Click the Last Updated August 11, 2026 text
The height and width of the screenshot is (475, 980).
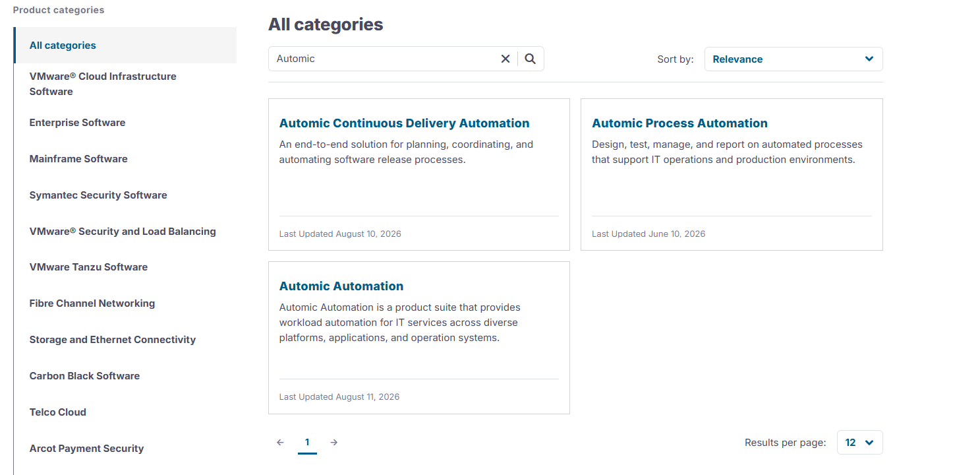point(339,397)
